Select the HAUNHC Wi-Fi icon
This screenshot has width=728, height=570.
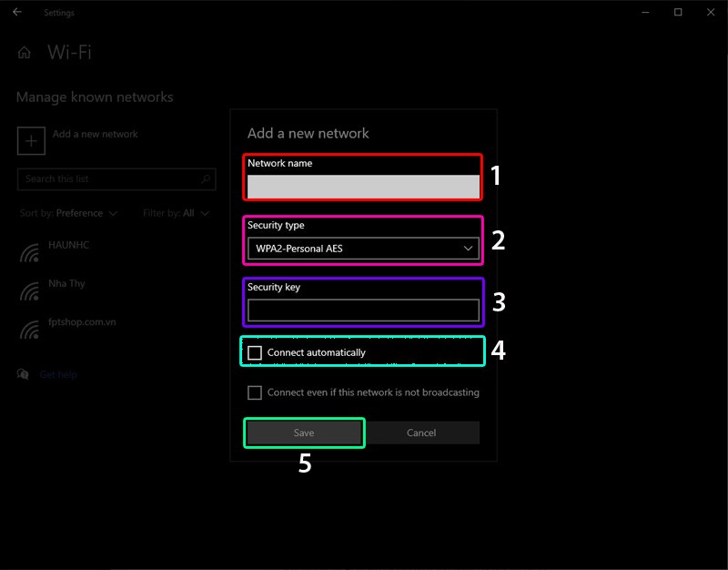point(29,253)
